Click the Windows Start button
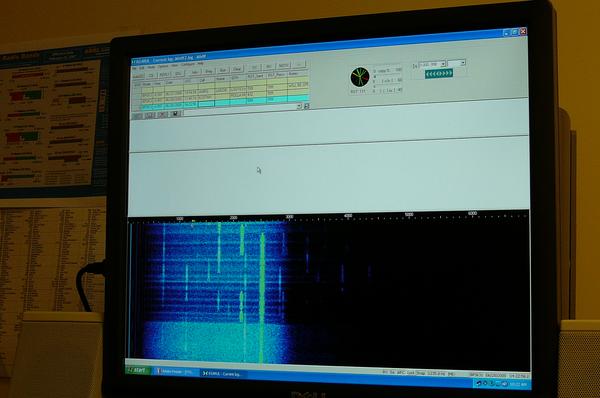600x398 pixels. tap(138, 370)
